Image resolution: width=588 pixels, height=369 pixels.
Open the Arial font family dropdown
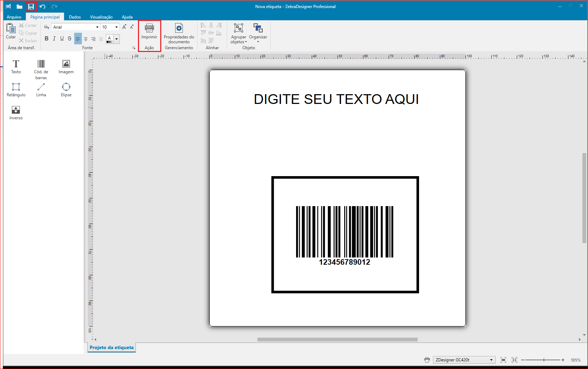97,27
